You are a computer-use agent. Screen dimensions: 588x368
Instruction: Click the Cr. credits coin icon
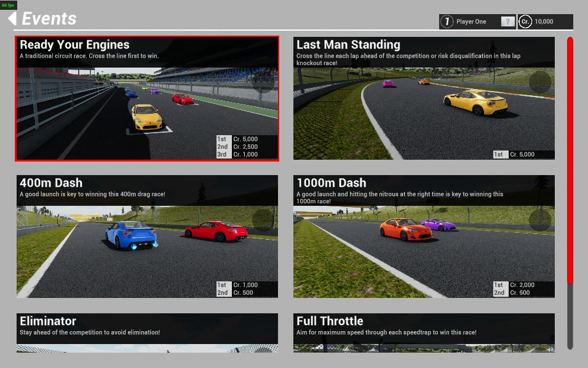point(525,22)
